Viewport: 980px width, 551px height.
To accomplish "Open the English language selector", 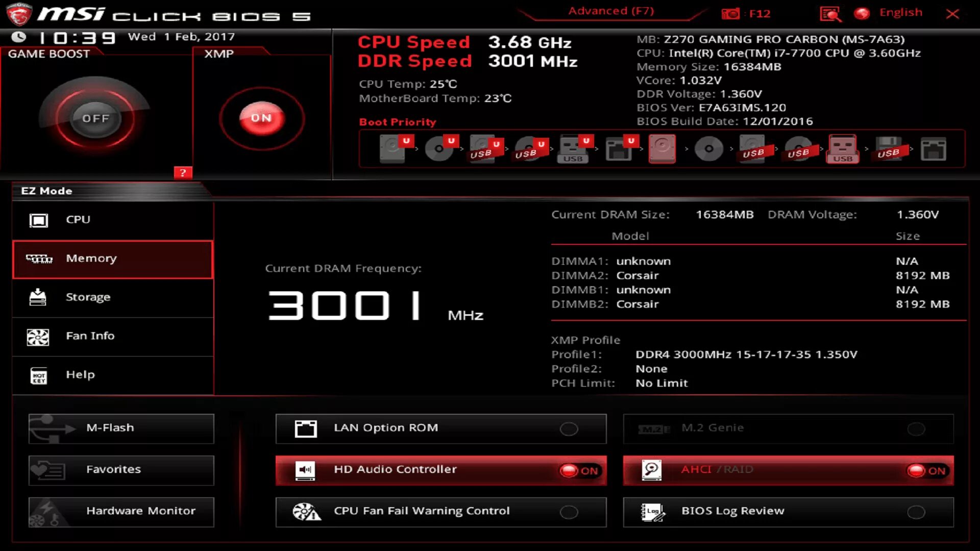I will tap(900, 13).
